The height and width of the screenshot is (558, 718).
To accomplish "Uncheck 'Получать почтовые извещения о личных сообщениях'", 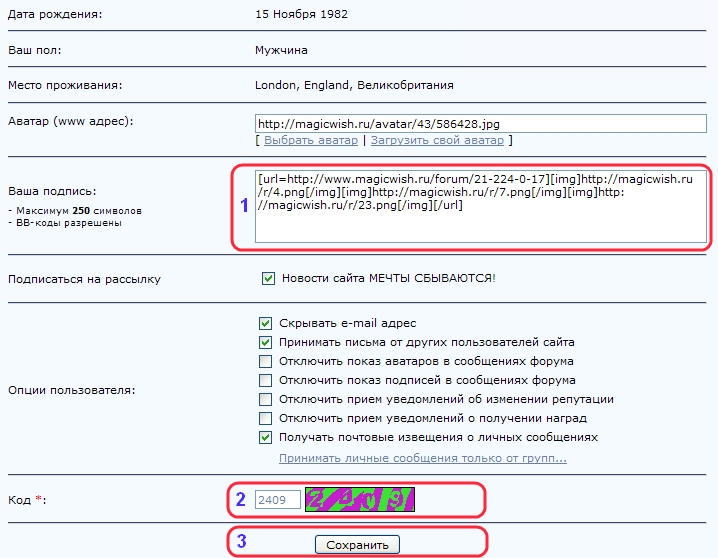I will point(265,437).
